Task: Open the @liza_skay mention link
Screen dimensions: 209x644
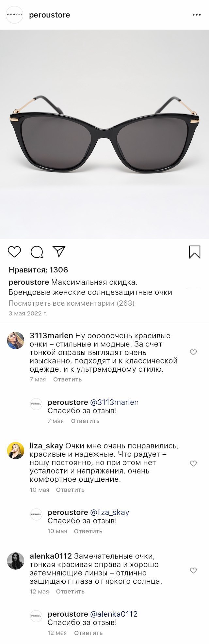Action: click(110, 512)
